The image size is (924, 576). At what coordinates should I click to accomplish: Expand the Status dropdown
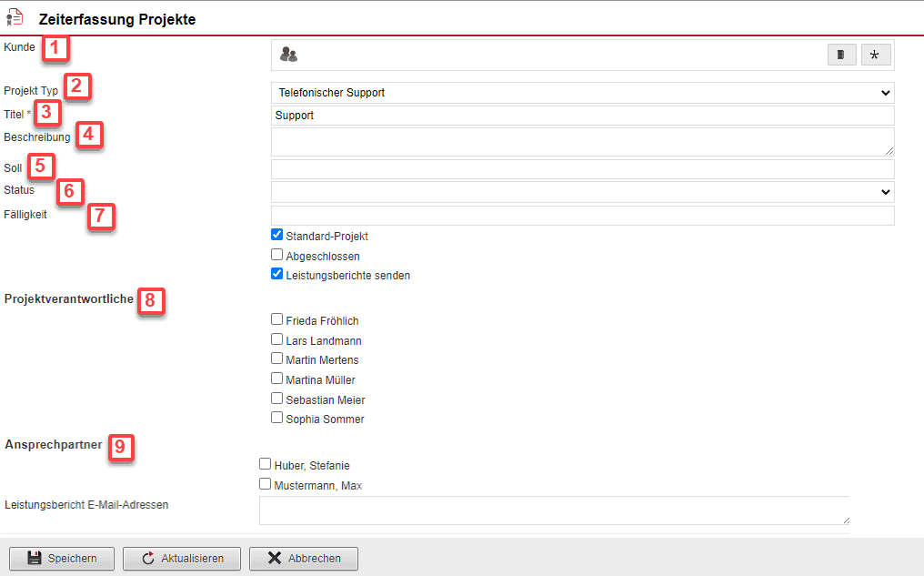tap(582, 192)
